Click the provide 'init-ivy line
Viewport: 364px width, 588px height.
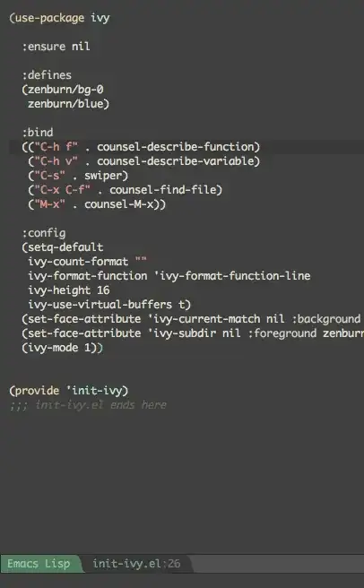tap(69, 391)
